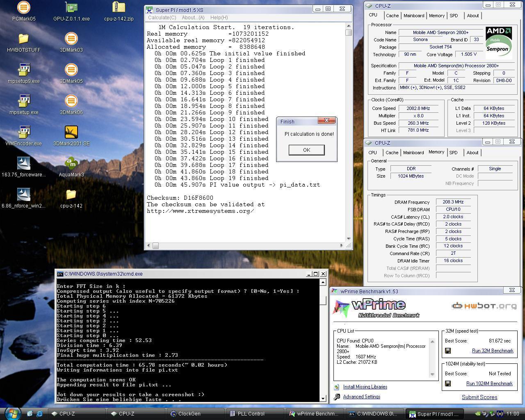Click the save icon for 32M score

448,351
